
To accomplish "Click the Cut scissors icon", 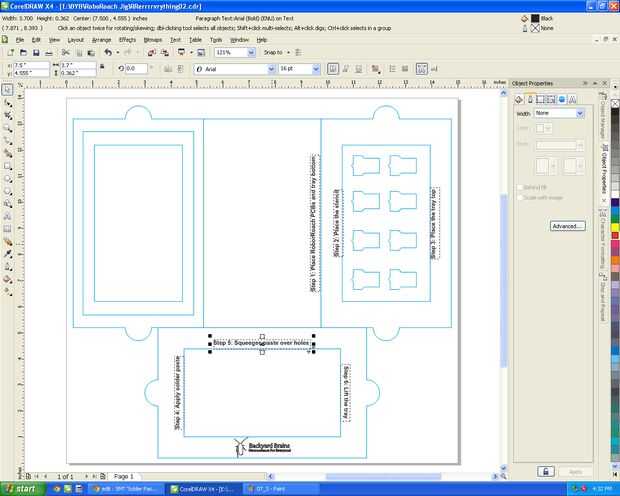I will point(66,53).
